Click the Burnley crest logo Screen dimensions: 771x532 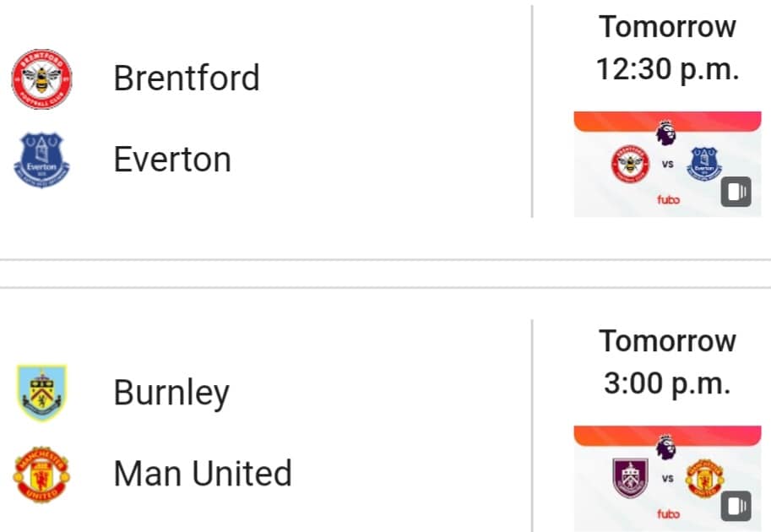41,393
